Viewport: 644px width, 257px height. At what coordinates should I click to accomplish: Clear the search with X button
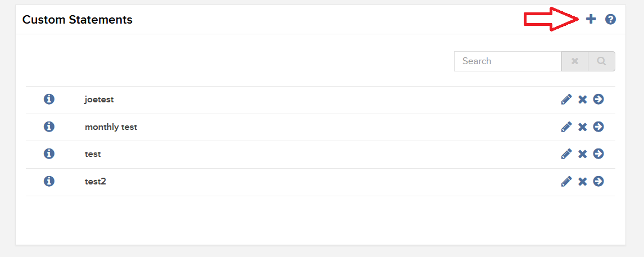click(x=574, y=61)
